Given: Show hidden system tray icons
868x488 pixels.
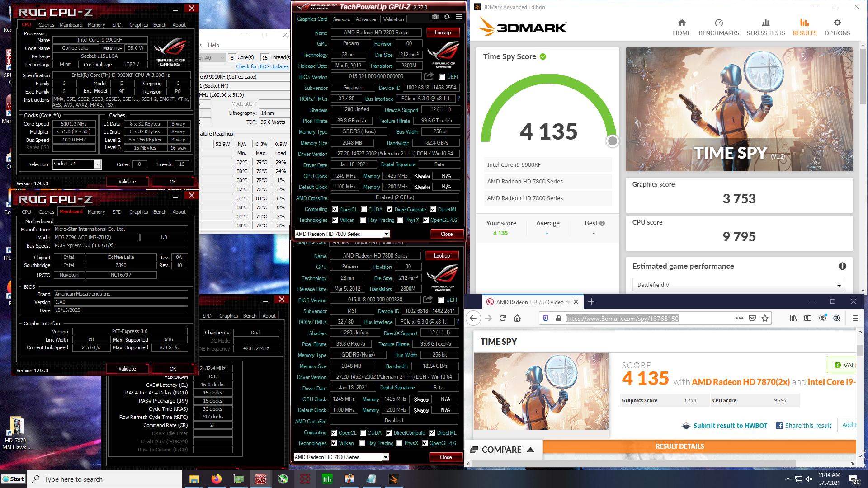Looking at the screenshot, I should pyautogui.click(x=788, y=479).
